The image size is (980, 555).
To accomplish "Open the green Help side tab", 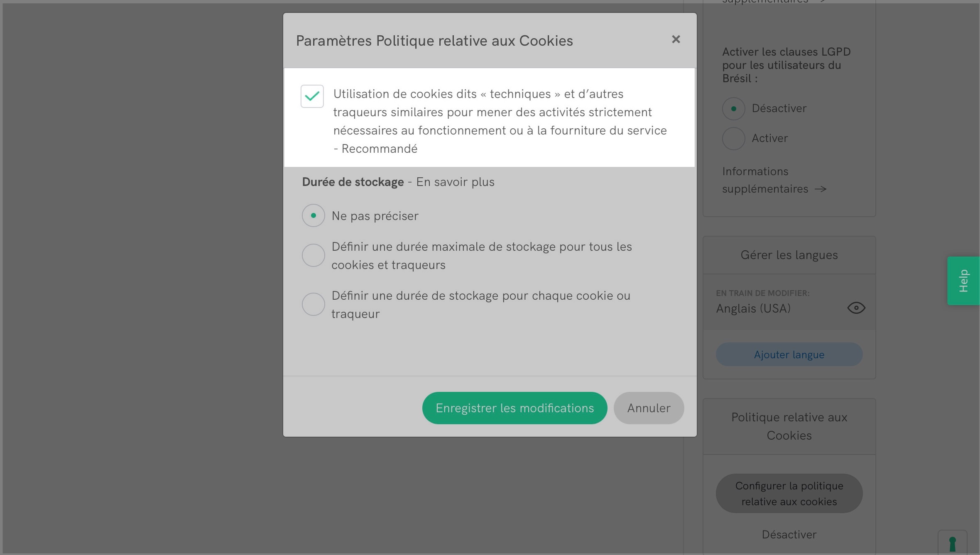I will (963, 281).
